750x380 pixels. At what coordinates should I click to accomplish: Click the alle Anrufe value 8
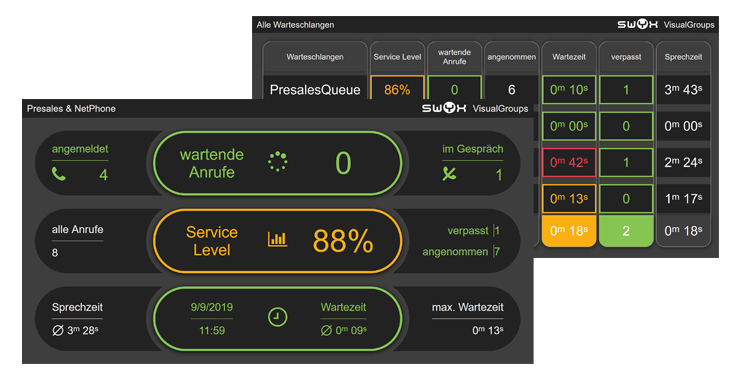[55, 253]
